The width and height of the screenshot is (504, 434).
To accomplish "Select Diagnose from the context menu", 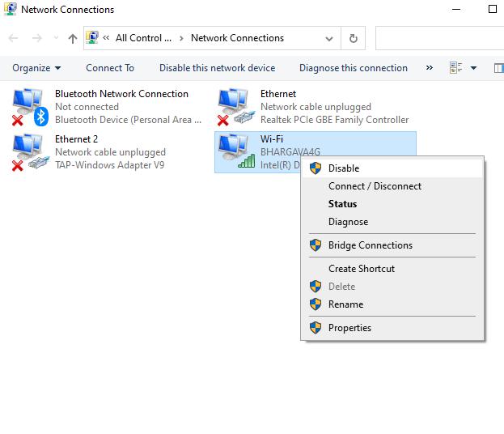I will pos(392,222).
